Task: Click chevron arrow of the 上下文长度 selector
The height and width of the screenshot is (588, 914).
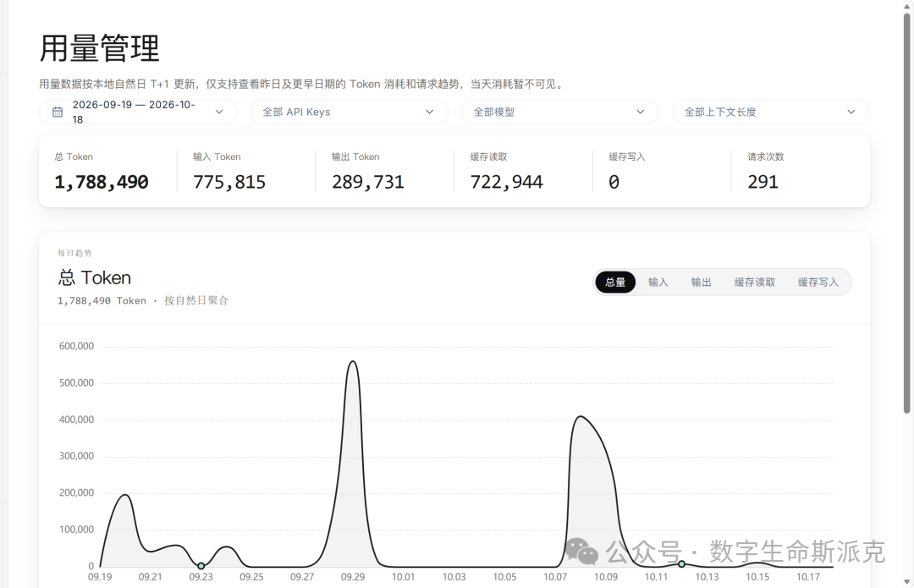Action: point(851,112)
